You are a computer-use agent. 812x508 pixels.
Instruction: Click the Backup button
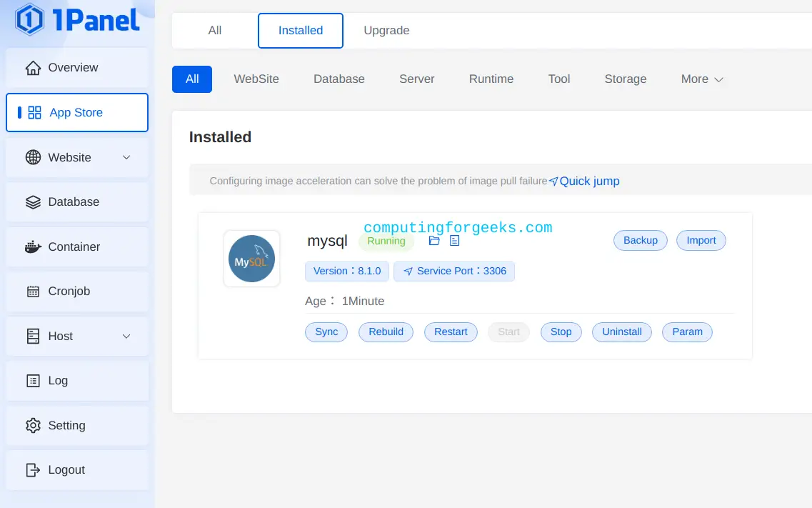(641, 240)
